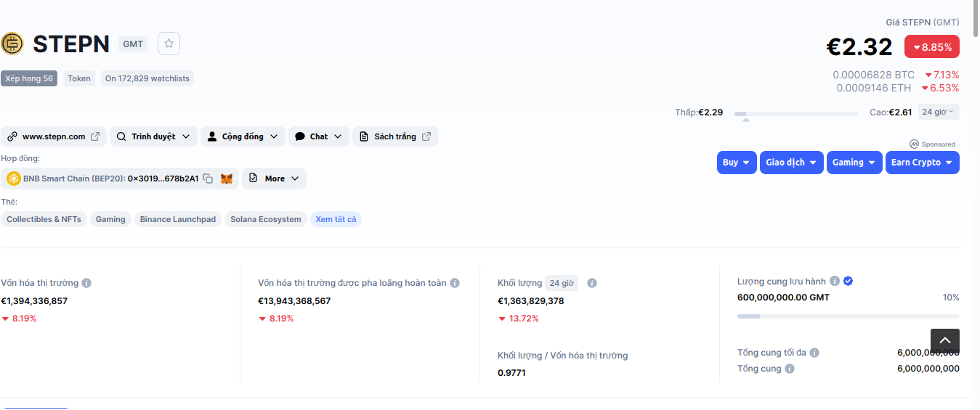The width and height of the screenshot is (980, 410).
Task: Expand the Trình duyệt explorers dropdown
Action: coord(153,136)
